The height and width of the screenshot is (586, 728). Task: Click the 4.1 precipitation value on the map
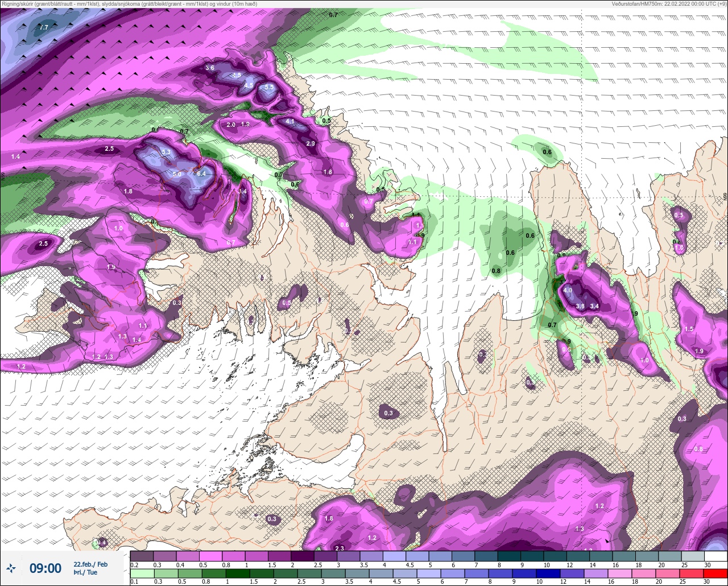[x=290, y=121]
